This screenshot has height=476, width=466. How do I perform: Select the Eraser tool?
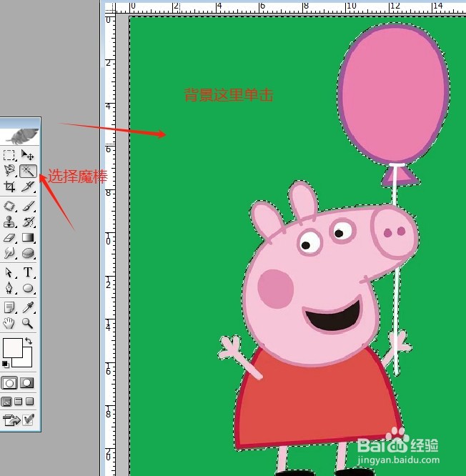9,237
